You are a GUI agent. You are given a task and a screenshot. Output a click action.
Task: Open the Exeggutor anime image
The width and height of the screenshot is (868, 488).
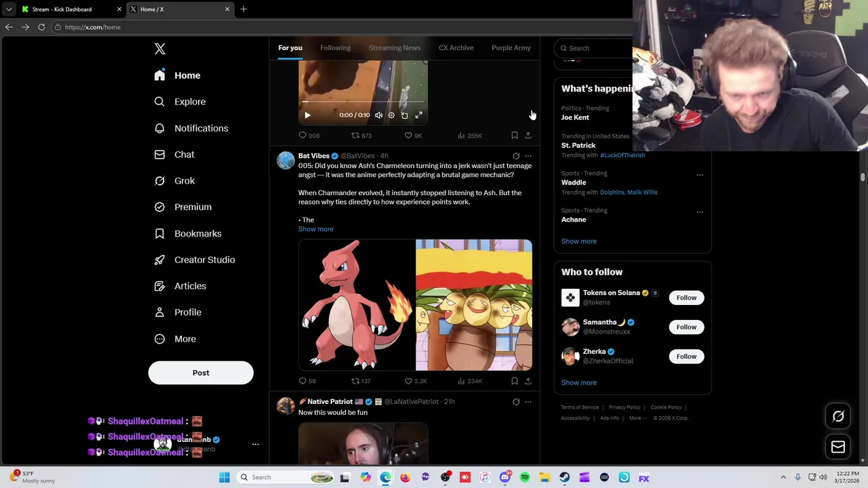click(474, 305)
